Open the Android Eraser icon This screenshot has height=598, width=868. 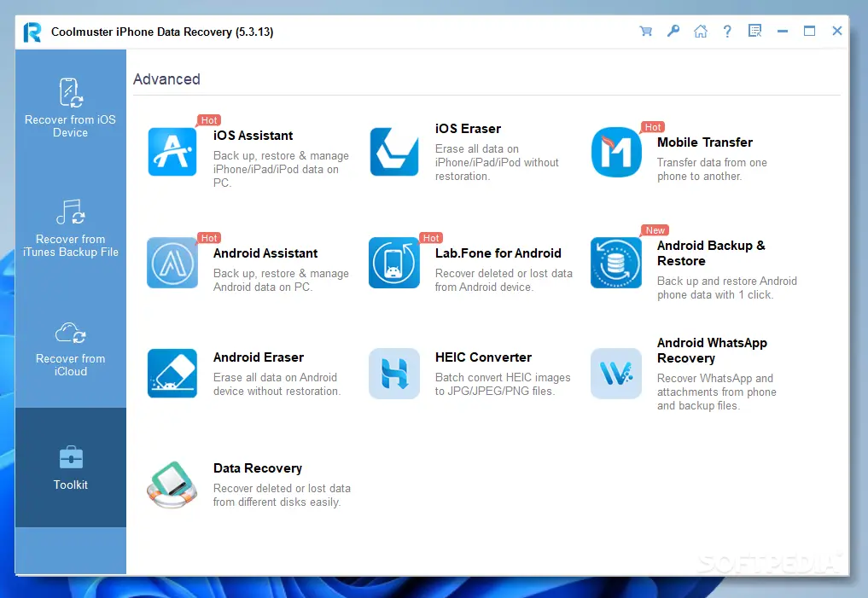pyautogui.click(x=172, y=374)
